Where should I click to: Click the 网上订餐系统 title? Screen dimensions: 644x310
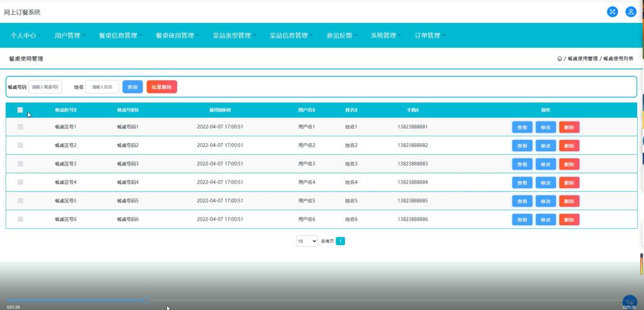22,12
